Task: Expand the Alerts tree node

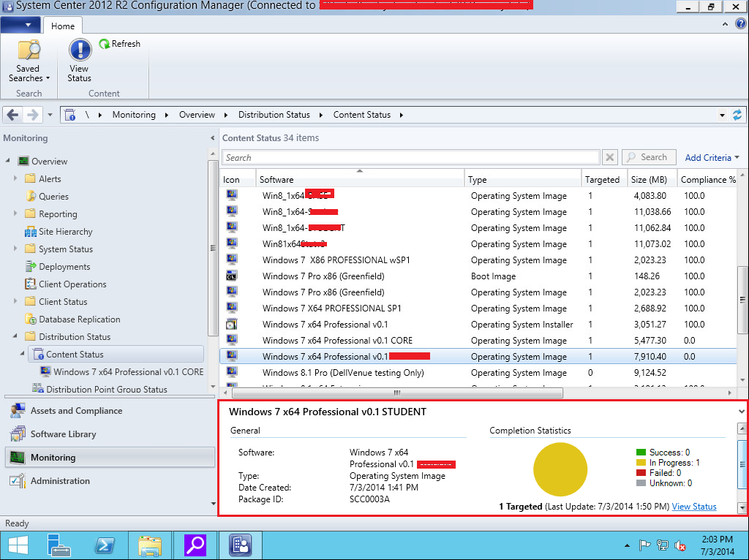Action: 15,178
